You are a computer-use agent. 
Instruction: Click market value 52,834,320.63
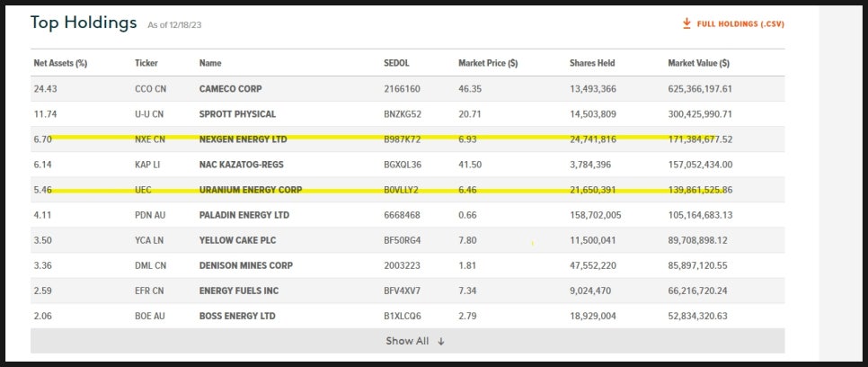pyautogui.click(x=698, y=317)
